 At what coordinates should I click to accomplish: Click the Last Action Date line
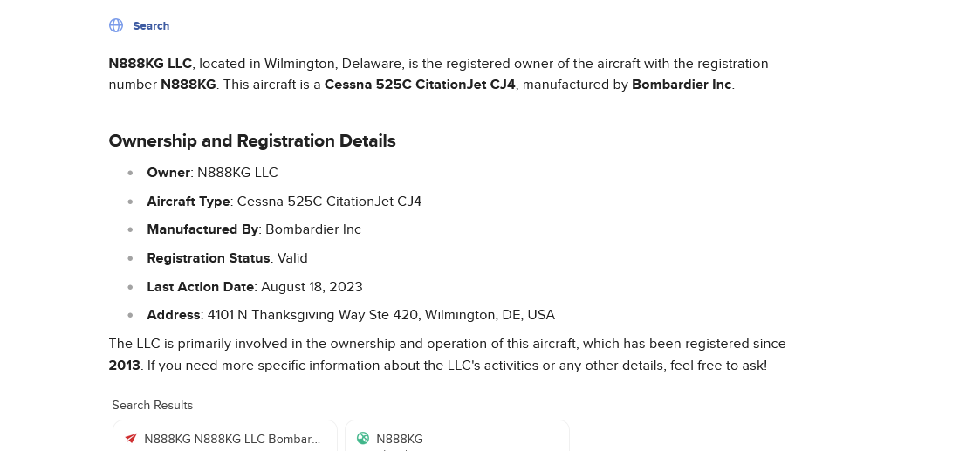click(x=254, y=286)
